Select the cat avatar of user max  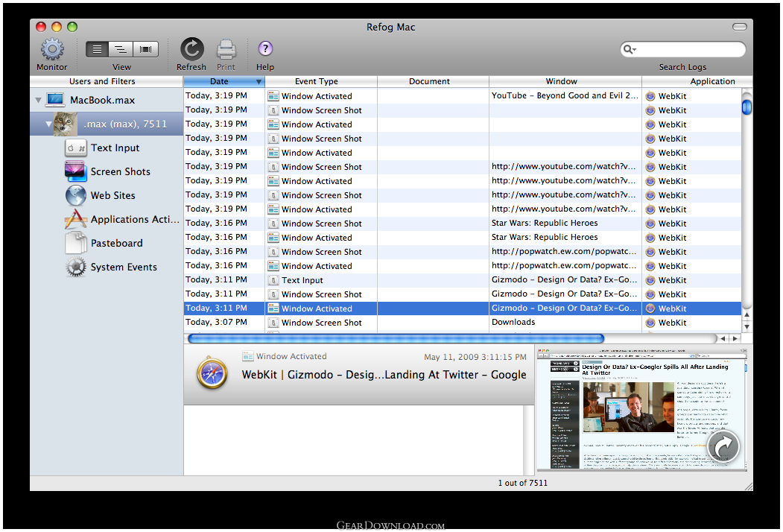pos(66,124)
